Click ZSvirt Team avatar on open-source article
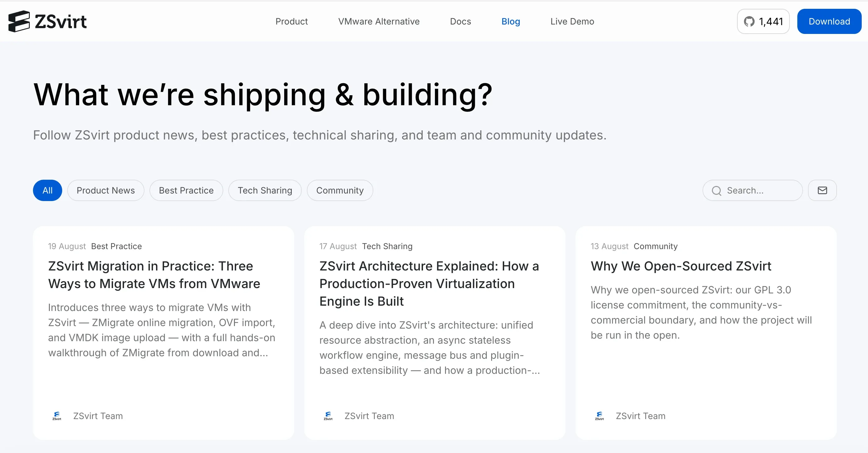The image size is (868, 453). pyautogui.click(x=599, y=416)
